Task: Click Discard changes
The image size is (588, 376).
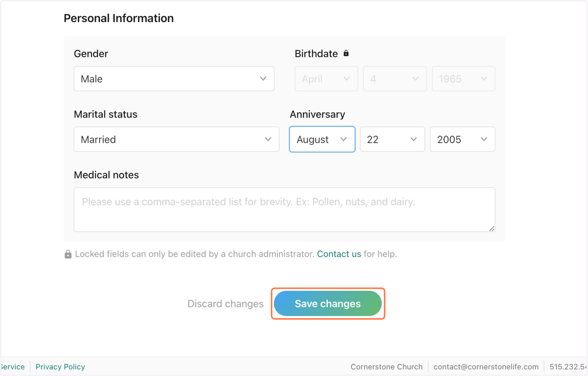Action: (x=225, y=303)
